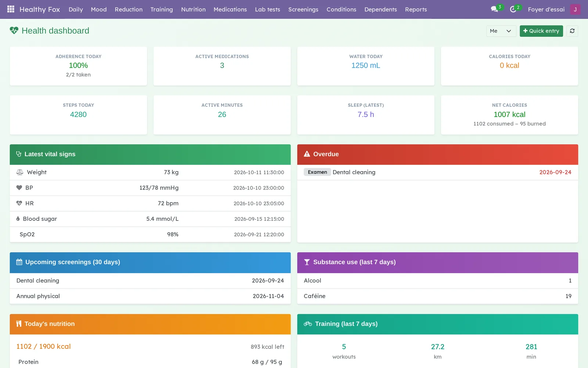Click the 5 workouts training stat

344,351
